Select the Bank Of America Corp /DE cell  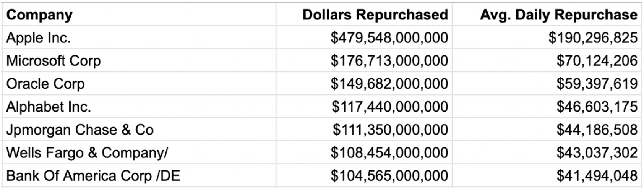[x=93, y=176]
